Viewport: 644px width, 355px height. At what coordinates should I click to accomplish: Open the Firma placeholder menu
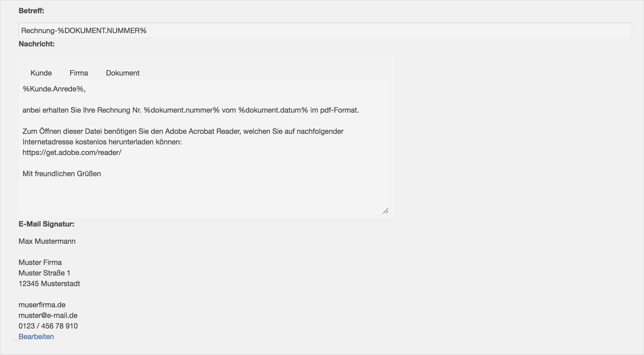tap(79, 73)
